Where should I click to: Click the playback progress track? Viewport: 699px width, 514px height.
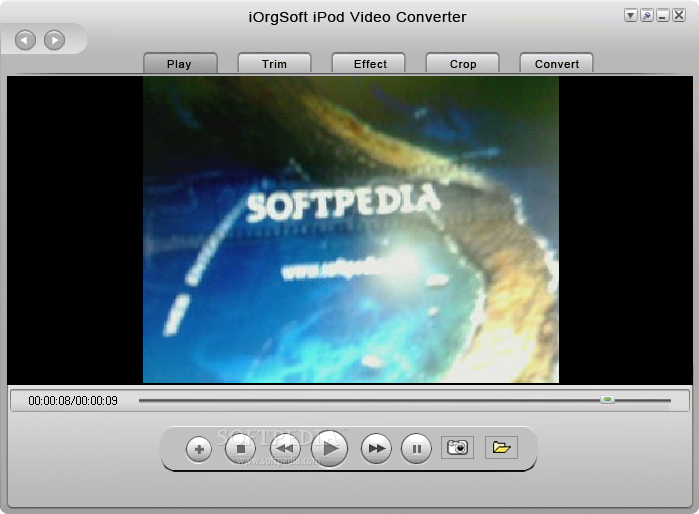pos(404,400)
